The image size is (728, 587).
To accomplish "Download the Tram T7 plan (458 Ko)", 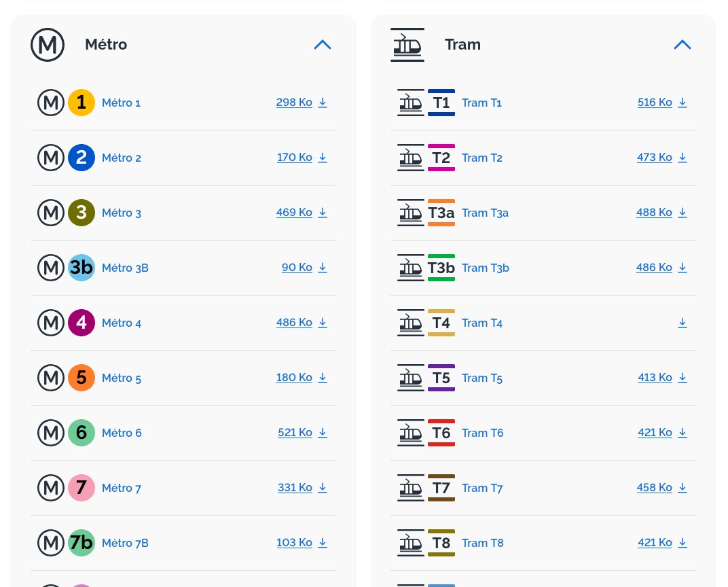I will tap(661, 488).
